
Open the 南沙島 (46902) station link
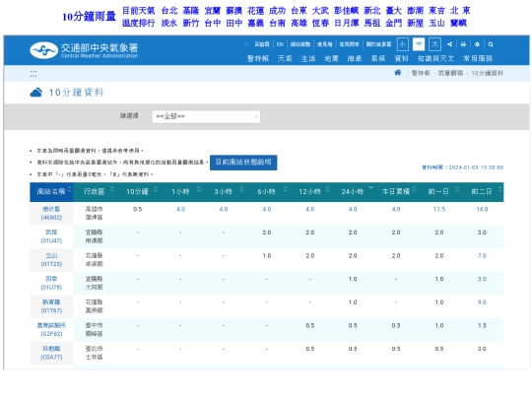click(x=51, y=213)
